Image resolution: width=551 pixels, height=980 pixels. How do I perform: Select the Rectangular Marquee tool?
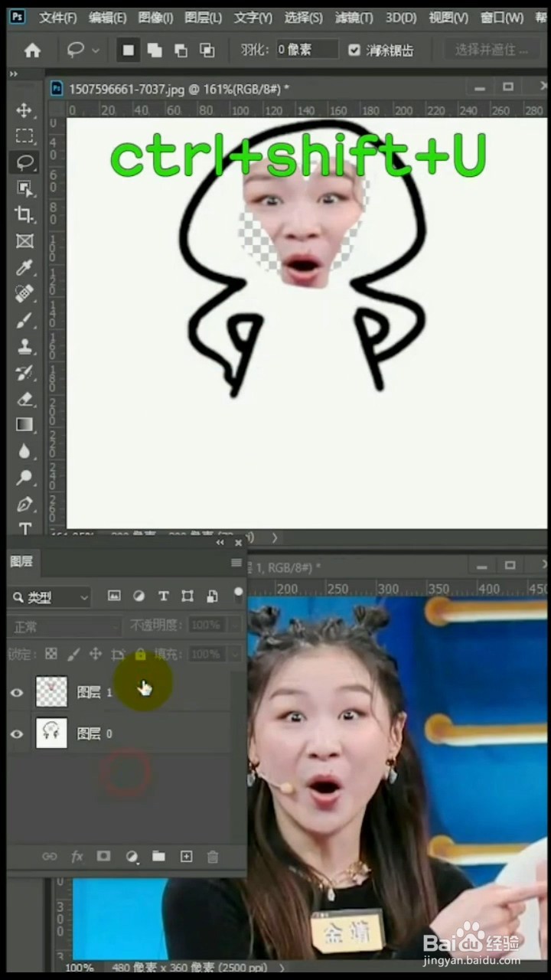pos(24,136)
